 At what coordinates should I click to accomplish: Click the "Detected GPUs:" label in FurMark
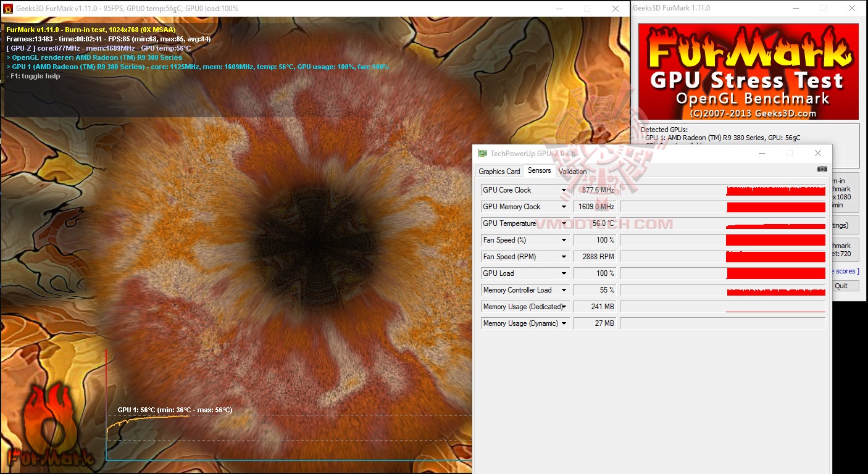664,130
